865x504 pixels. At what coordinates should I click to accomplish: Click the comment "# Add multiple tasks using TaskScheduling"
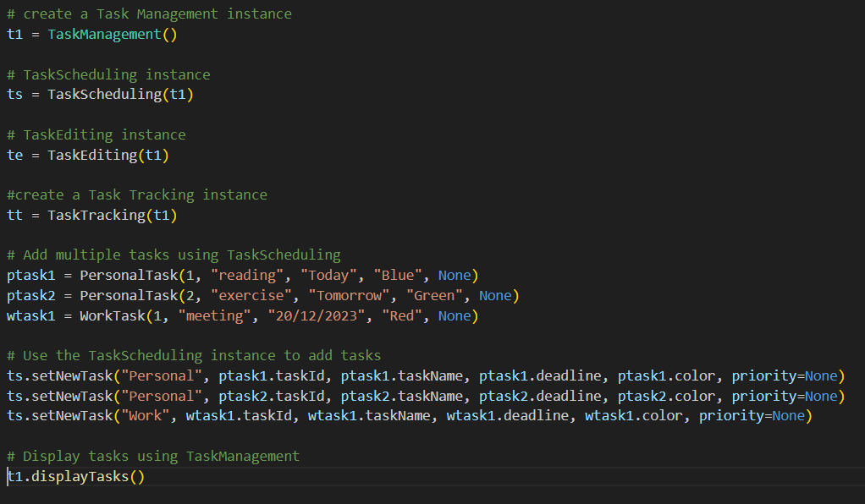(174, 255)
